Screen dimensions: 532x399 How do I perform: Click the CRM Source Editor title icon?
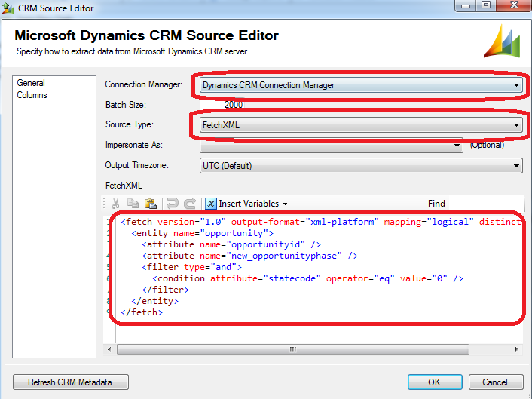[x=8, y=8]
